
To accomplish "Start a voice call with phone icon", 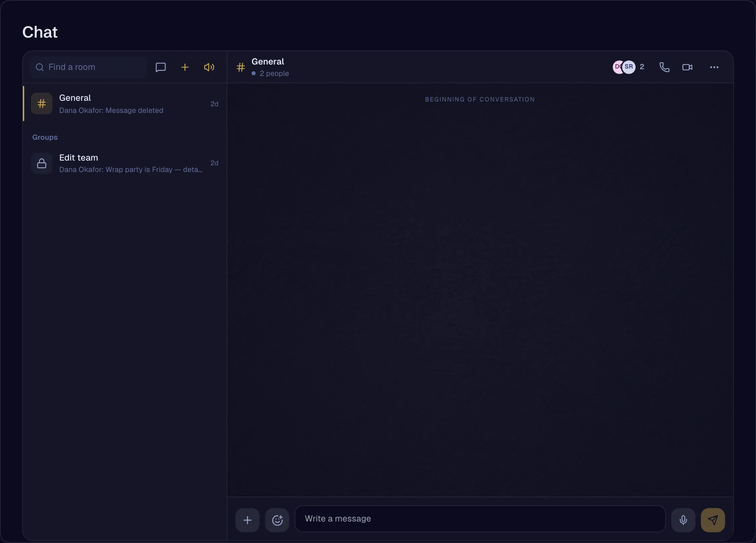I will tap(664, 67).
